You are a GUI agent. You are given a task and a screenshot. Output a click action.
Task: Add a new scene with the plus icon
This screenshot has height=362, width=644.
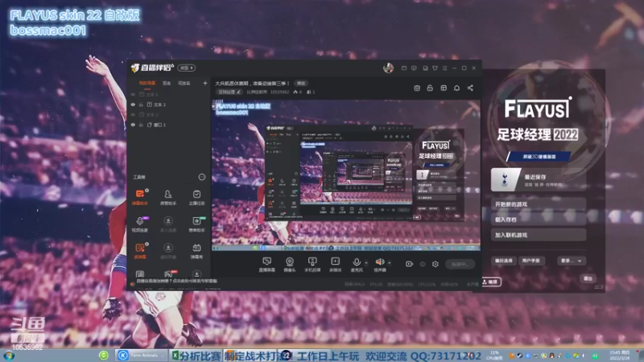coord(205,84)
